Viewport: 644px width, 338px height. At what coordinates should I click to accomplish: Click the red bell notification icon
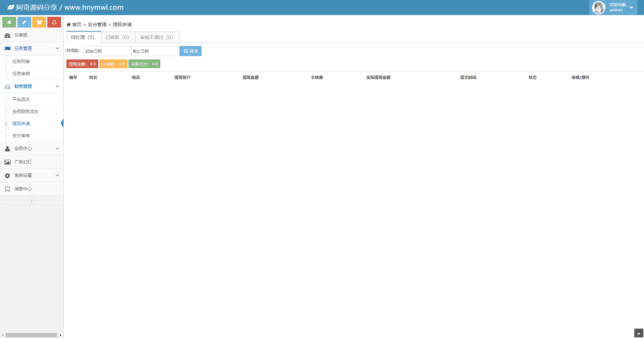54,22
